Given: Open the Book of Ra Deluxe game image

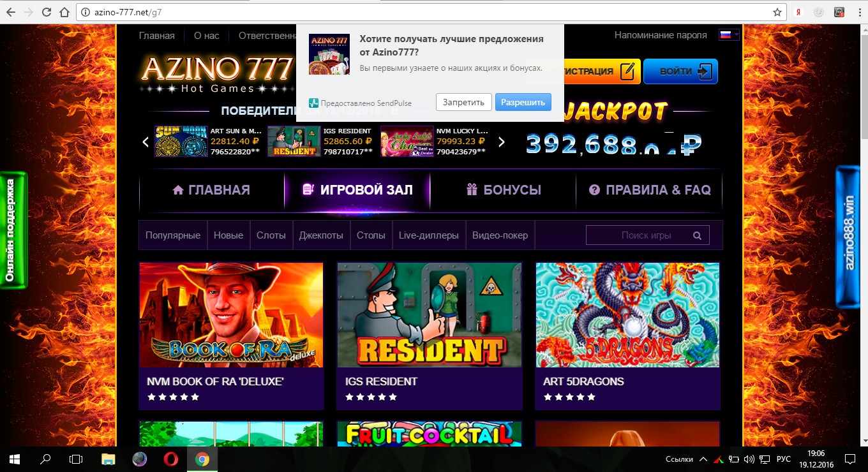Looking at the screenshot, I should coord(231,315).
